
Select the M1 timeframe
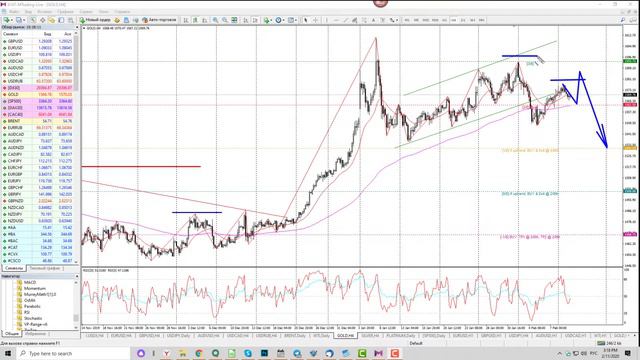(407, 20)
